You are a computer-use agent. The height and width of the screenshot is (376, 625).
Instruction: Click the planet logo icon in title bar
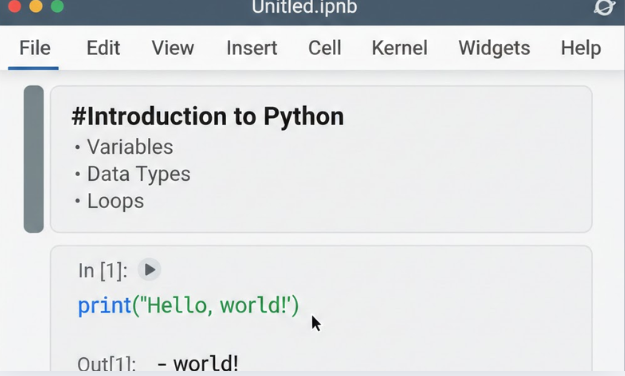click(x=604, y=7)
